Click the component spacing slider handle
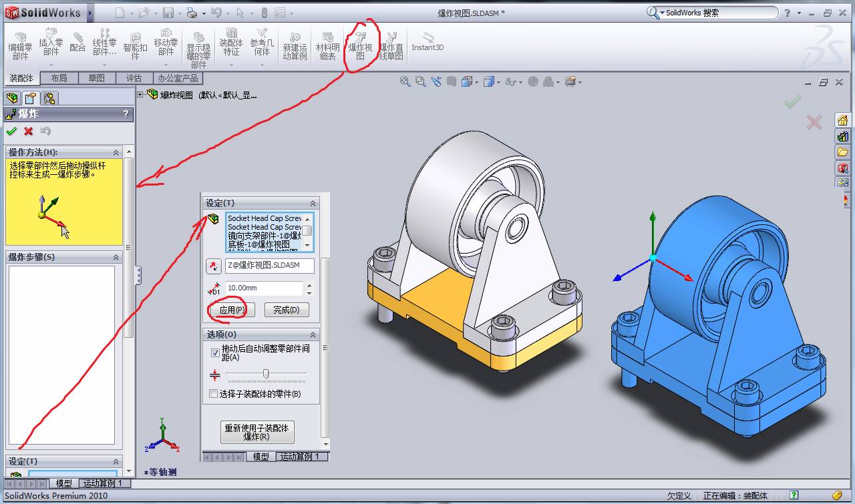The image size is (855, 504). [x=266, y=374]
